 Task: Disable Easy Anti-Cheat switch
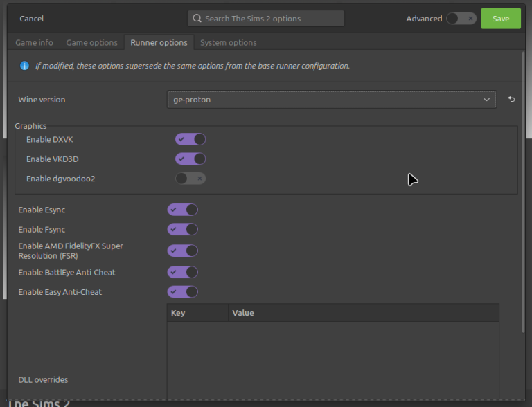coord(183,292)
